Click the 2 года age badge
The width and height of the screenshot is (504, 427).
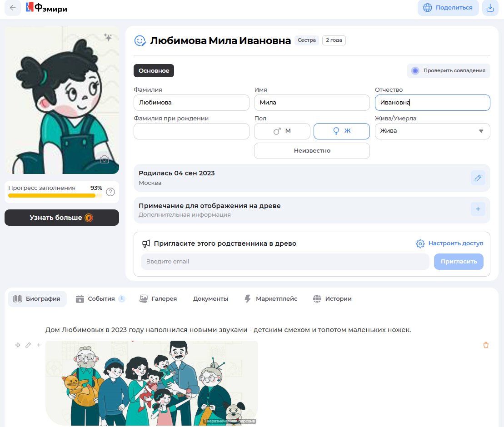click(334, 40)
